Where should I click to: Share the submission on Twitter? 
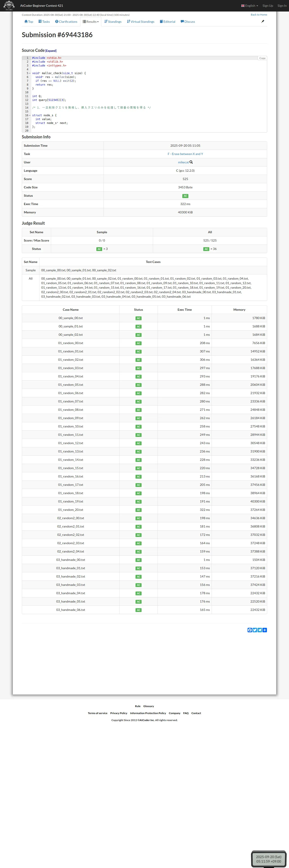click(x=255, y=630)
